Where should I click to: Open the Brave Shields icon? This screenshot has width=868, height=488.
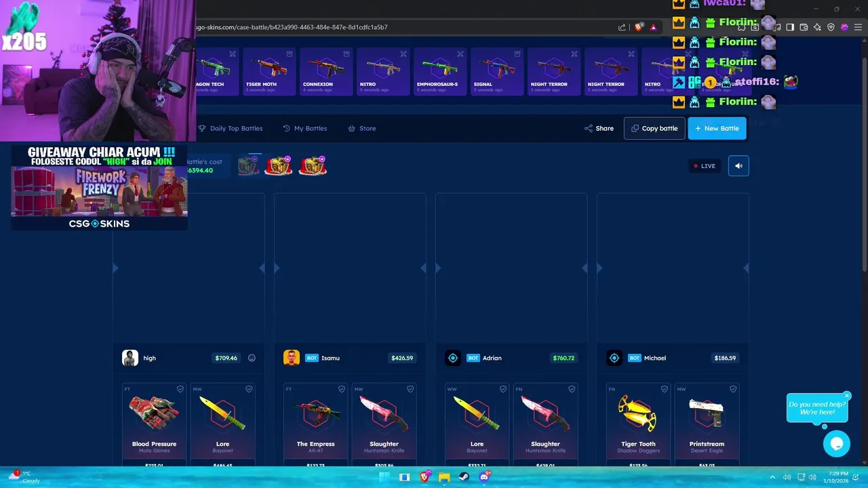(639, 27)
